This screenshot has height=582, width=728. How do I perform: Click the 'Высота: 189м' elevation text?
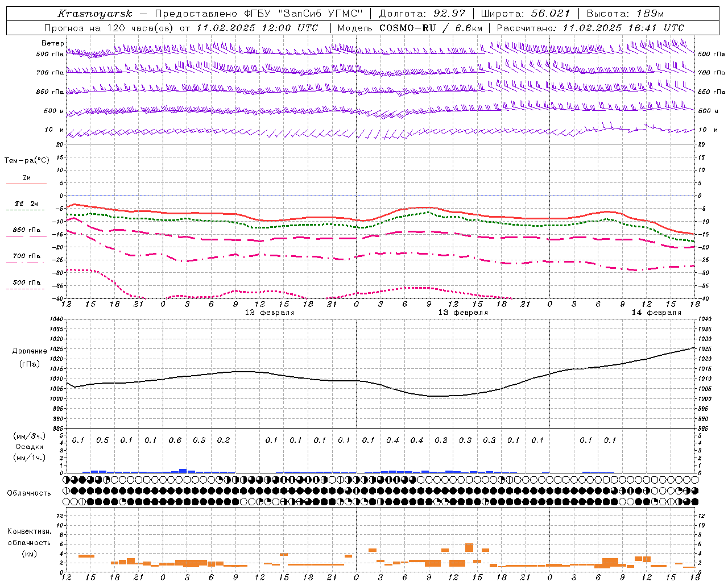[x=625, y=14]
